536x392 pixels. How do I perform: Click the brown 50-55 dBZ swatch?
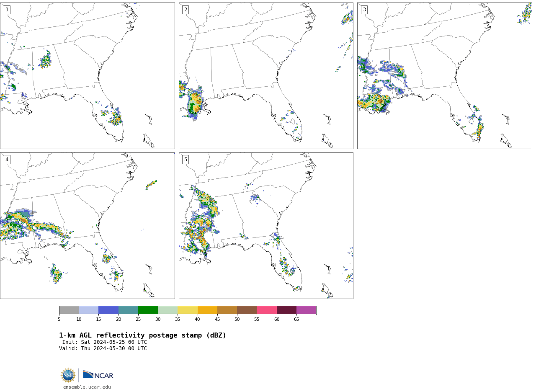(x=247, y=310)
